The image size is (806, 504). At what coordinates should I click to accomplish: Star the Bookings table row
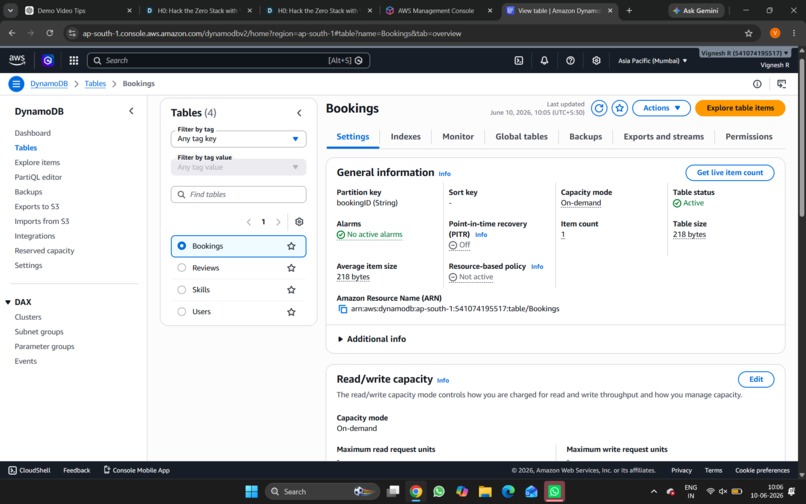point(291,246)
